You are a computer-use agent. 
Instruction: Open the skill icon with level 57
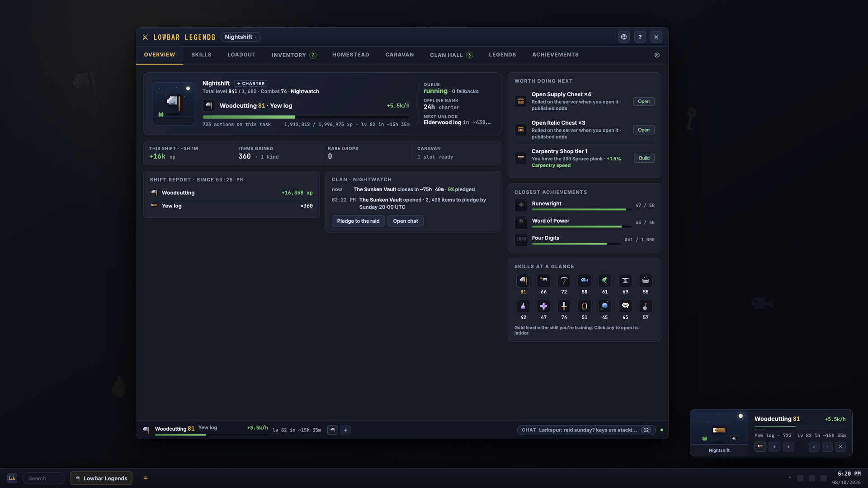(x=646, y=306)
